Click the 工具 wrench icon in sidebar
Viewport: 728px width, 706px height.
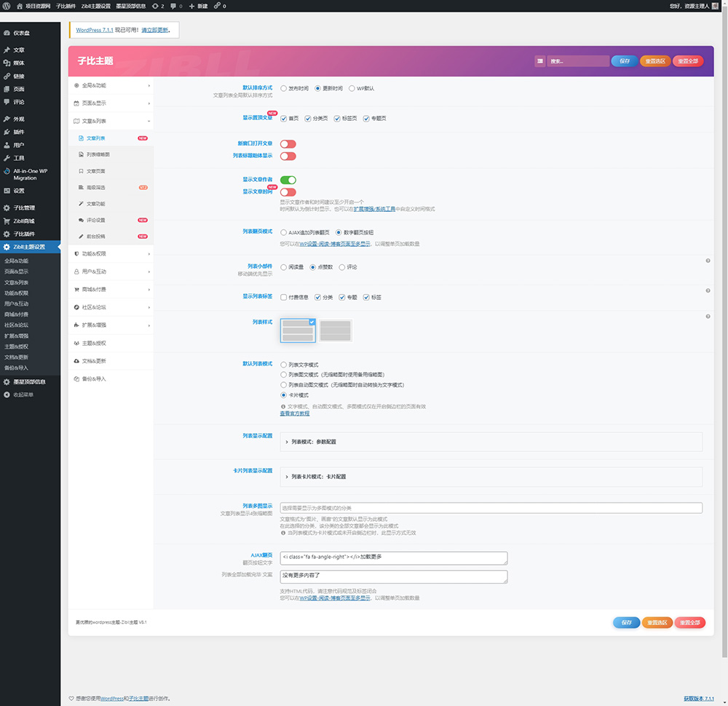click(x=7, y=158)
